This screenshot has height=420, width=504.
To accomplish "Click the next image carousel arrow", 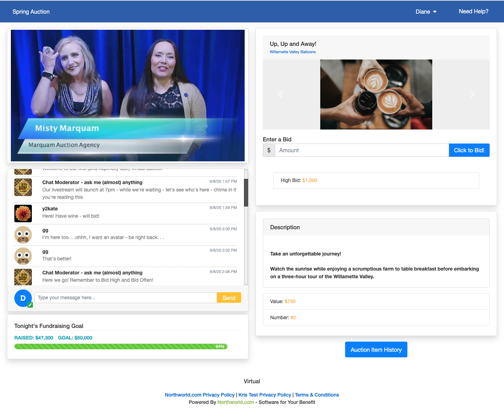I will click(472, 94).
